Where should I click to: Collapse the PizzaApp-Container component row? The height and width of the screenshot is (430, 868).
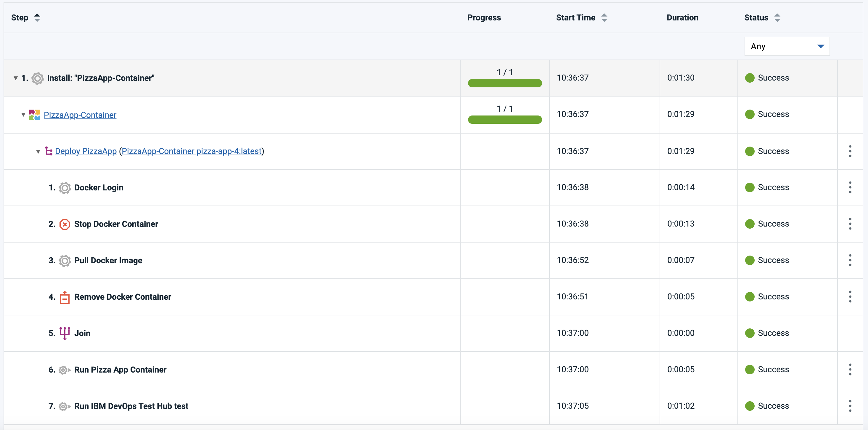pos(23,115)
